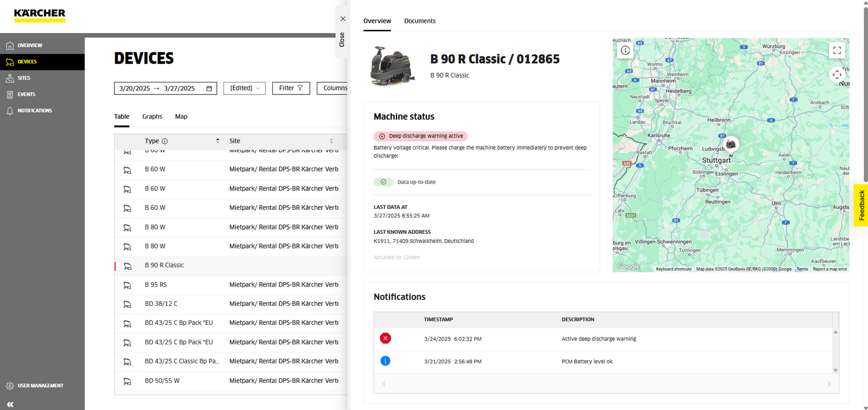This screenshot has height=410, width=868.
Task: Switch to the Graphs tab
Action: point(152,117)
